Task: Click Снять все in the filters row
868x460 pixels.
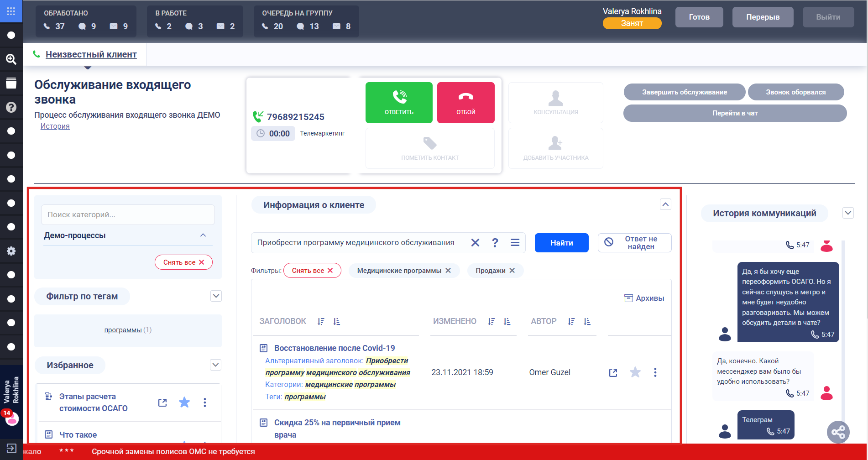Action: click(x=312, y=271)
